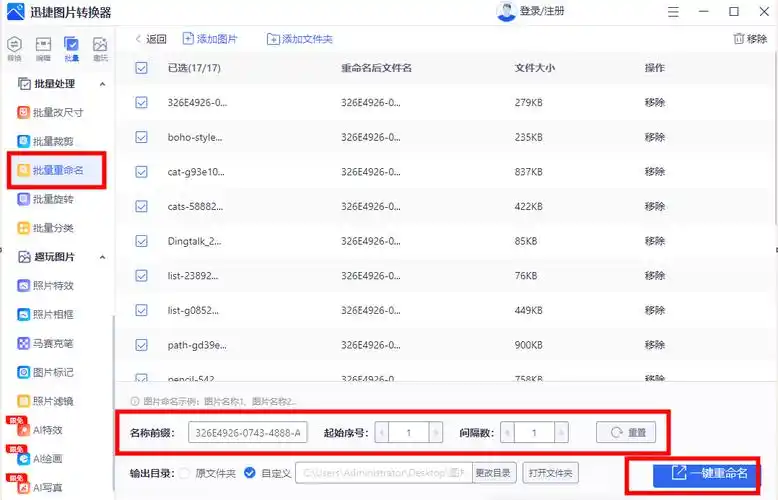
Task: Increase the 间隔数 interval value
Action: 561,433
